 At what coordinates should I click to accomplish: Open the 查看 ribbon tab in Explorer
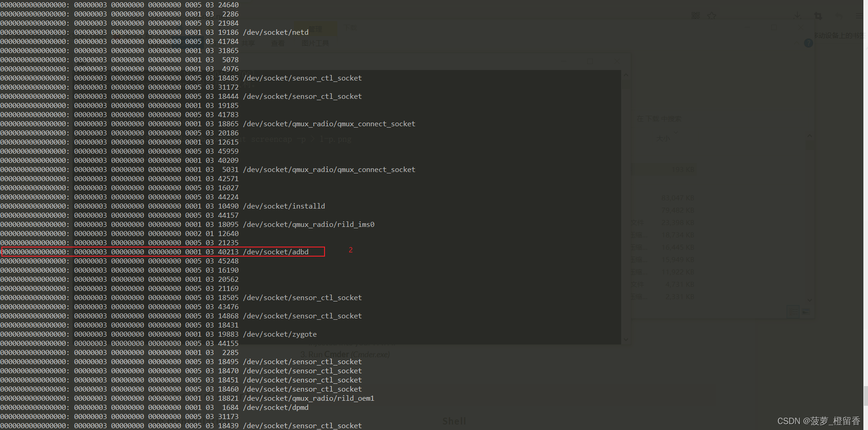(278, 43)
